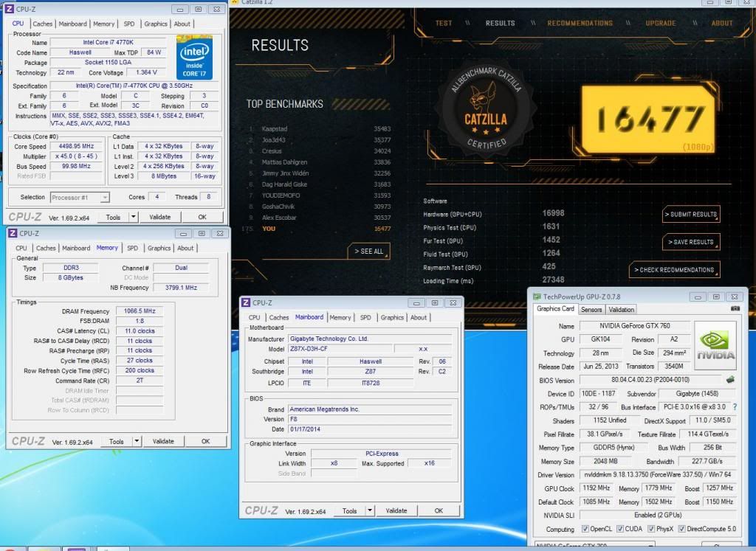Open the SPD tab in the CPU-Z Memory window
This screenshot has height=551, width=756.
tap(132, 248)
